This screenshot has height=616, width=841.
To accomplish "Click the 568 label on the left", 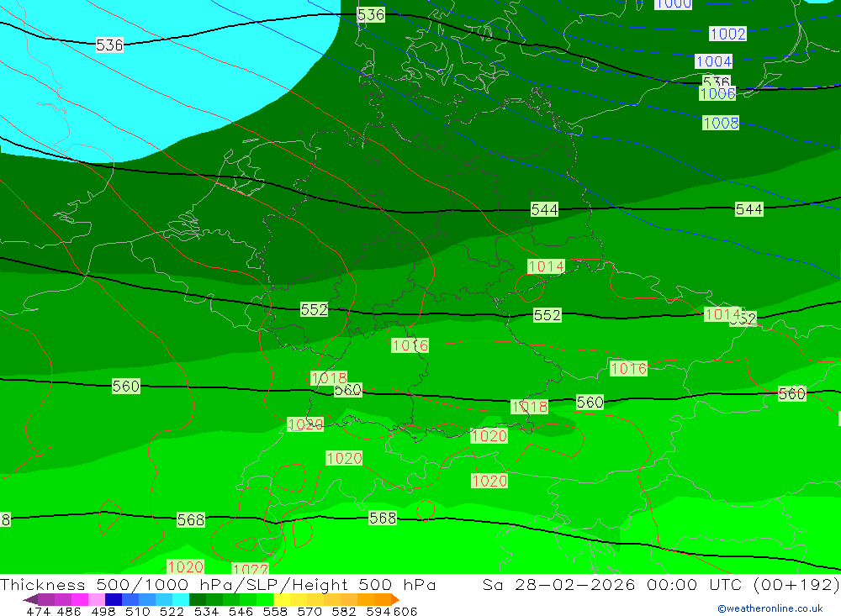I will point(191,519).
